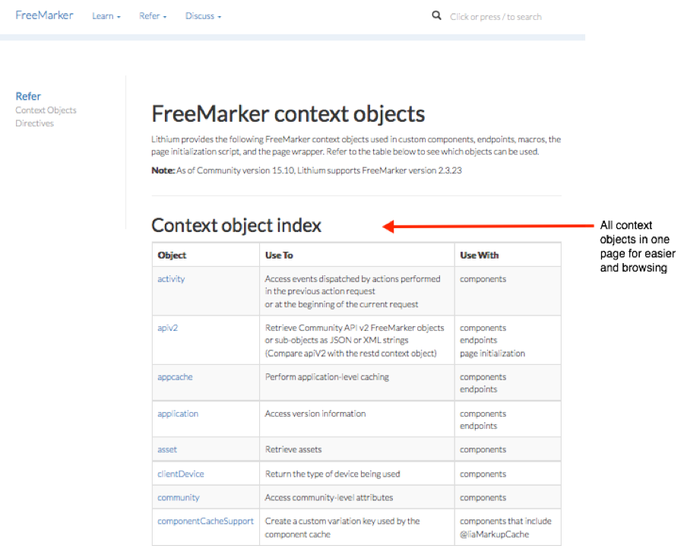Click the search magnifier icon
684x546 pixels.
tap(436, 16)
